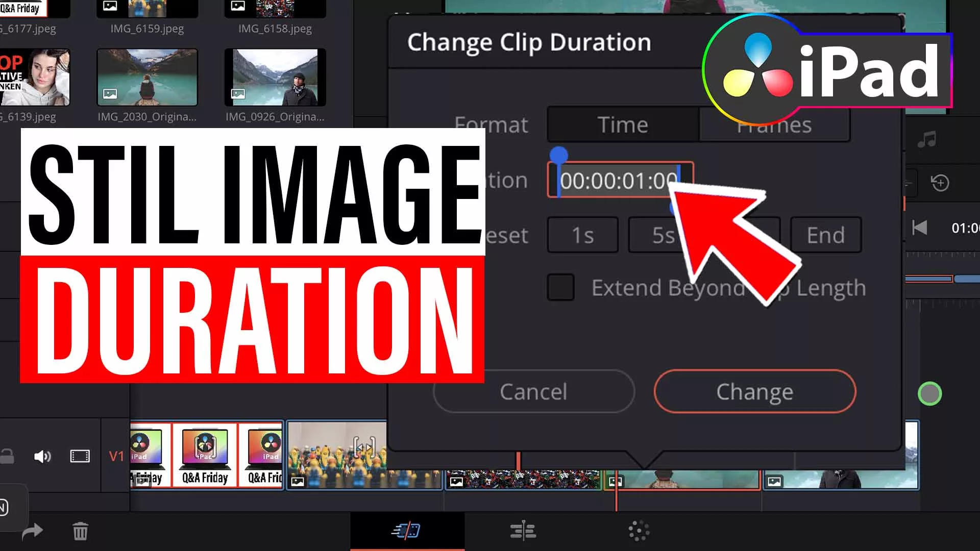The image size is (980, 551).
Task: Toggle the track lock icon
Action: 7,457
